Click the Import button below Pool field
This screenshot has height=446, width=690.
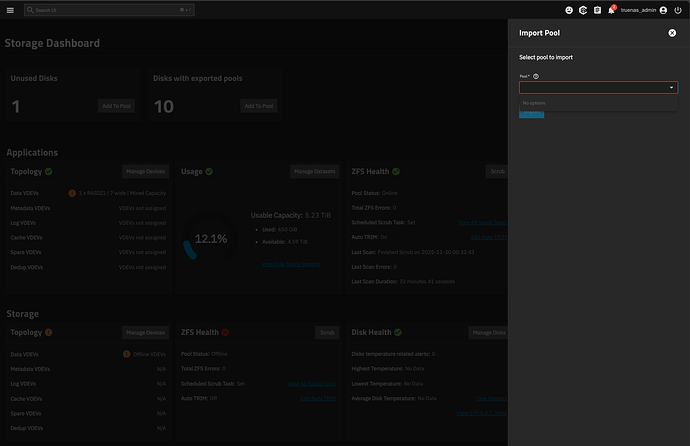532,114
